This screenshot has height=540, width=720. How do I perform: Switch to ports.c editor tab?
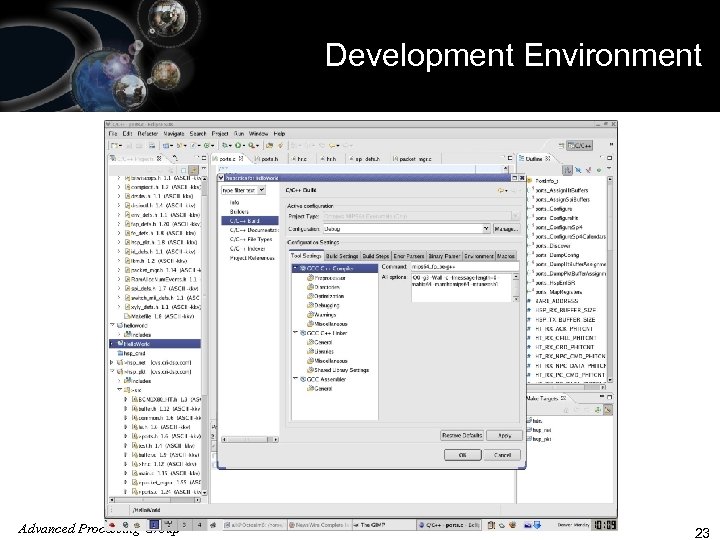(228, 159)
